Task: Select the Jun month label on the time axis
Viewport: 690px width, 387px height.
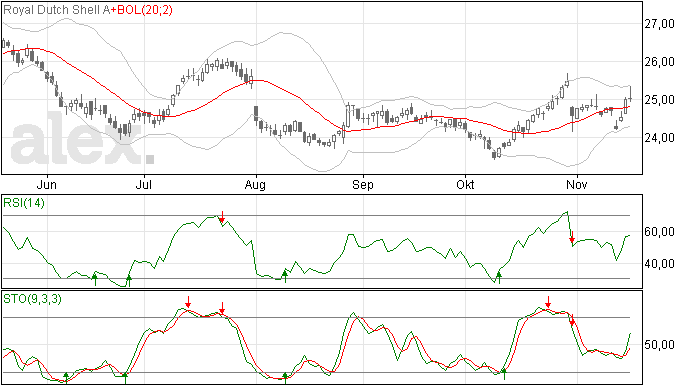Action: point(47,184)
